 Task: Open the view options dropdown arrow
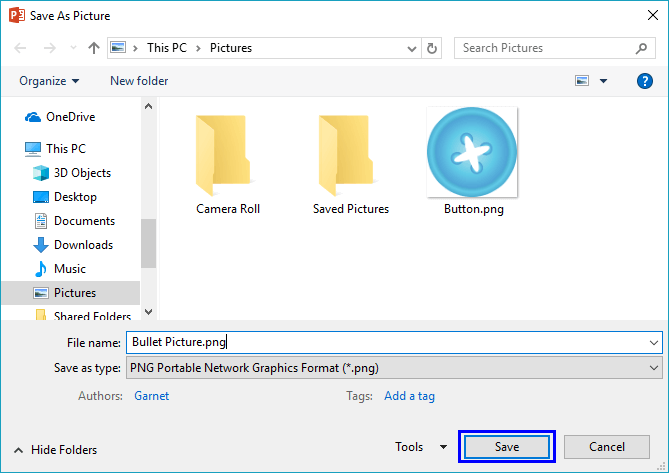[x=603, y=81]
